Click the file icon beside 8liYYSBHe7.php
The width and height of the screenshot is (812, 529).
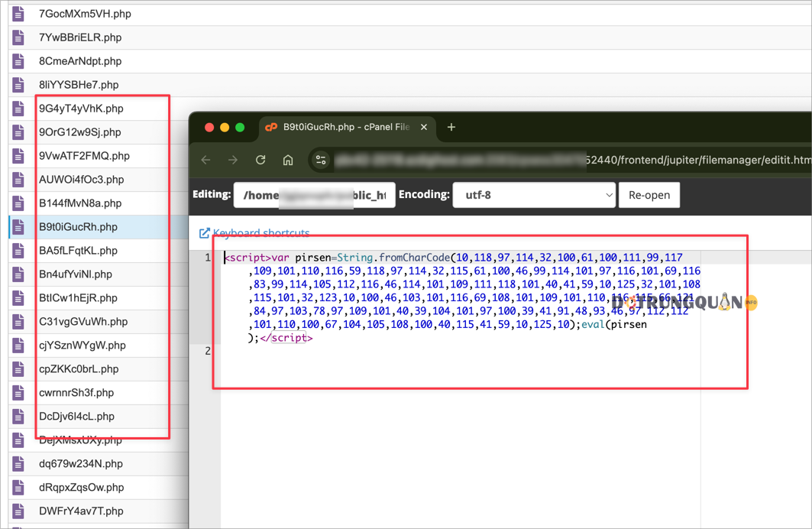(18, 85)
